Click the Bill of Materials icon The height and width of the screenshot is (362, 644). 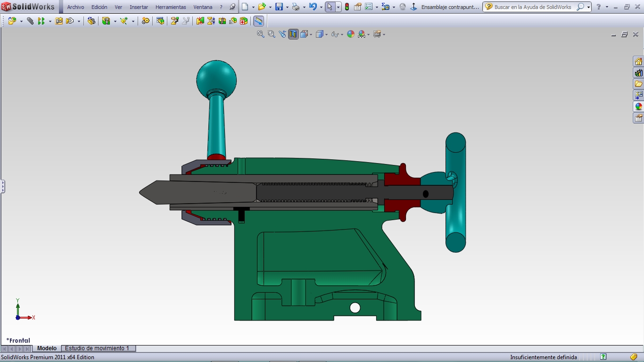click(x=160, y=21)
